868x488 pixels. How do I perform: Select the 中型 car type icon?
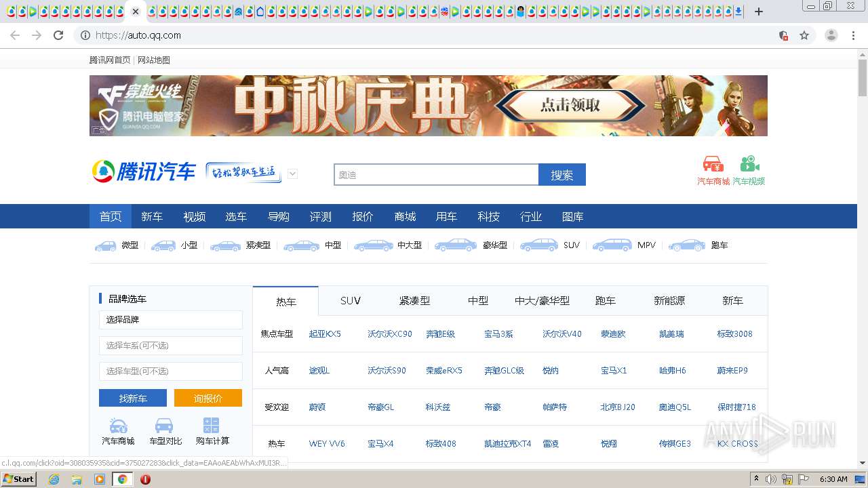[301, 245]
